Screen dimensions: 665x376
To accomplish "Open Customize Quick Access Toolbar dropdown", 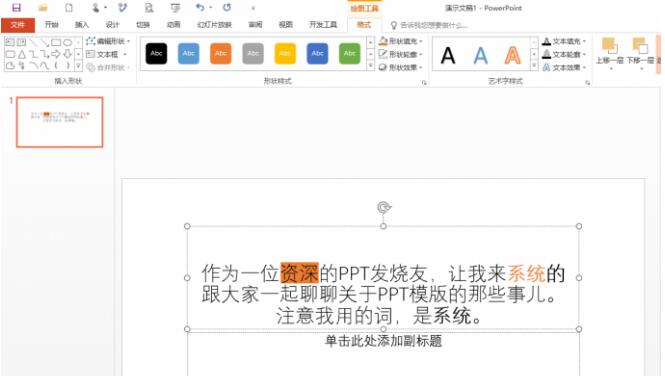I will click(253, 8).
